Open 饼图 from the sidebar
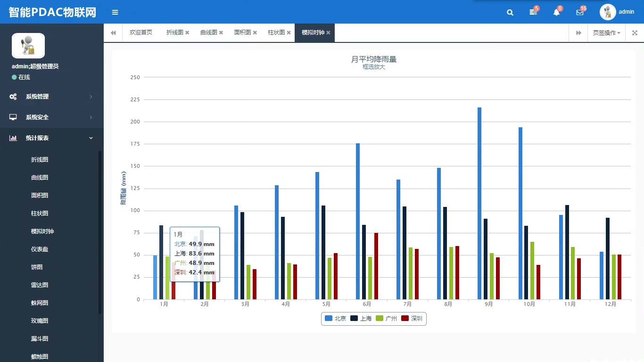This screenshot has width=644, height=362. point(37,267)
